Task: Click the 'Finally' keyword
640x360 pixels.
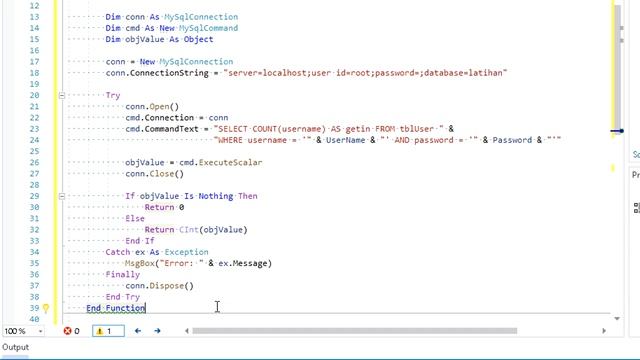Action: 122,275
